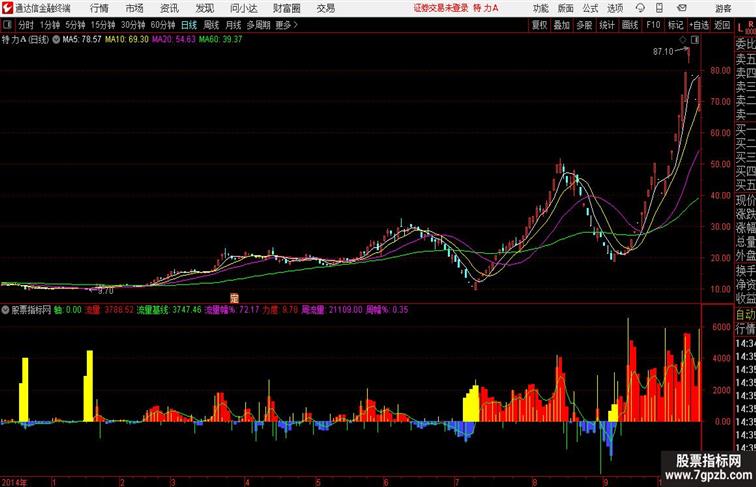756x487 pixels.
Task: Add stock via +自选 button
Action: (x=699, y=25)
